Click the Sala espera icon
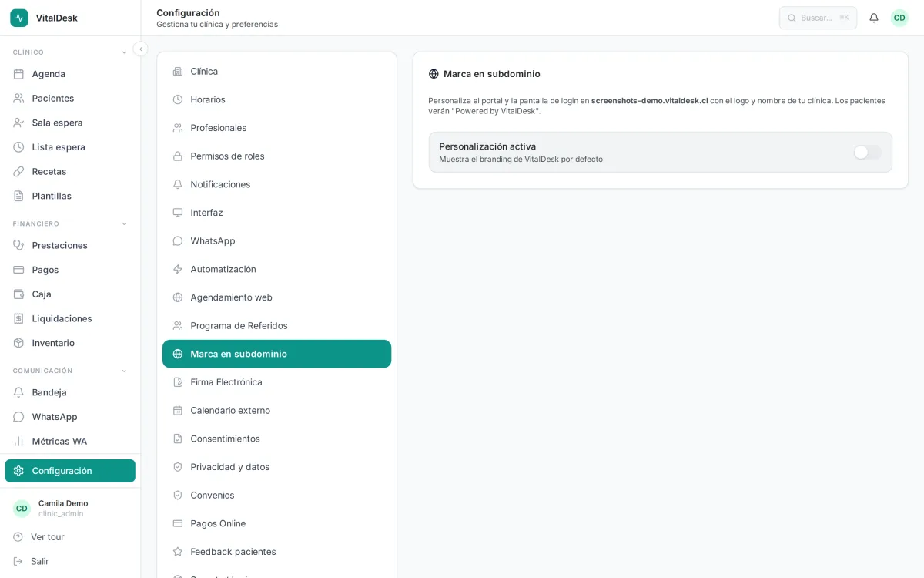The image size is (924, 578). 18,123
